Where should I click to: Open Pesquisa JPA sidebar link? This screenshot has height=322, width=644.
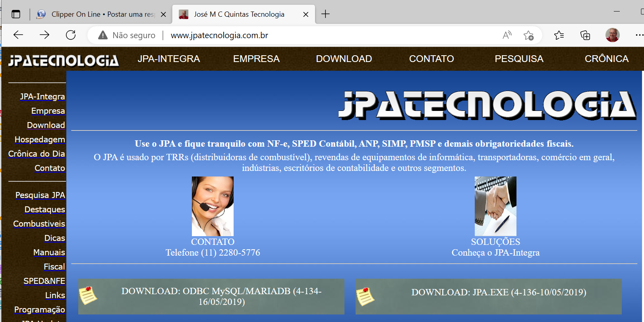point(40,195)
